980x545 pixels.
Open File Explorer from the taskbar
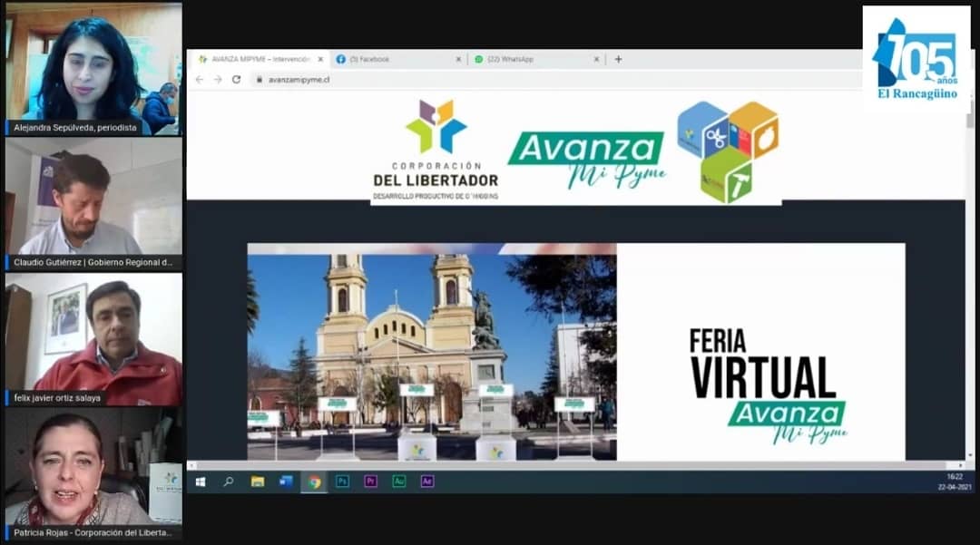(x=258, y=482)
